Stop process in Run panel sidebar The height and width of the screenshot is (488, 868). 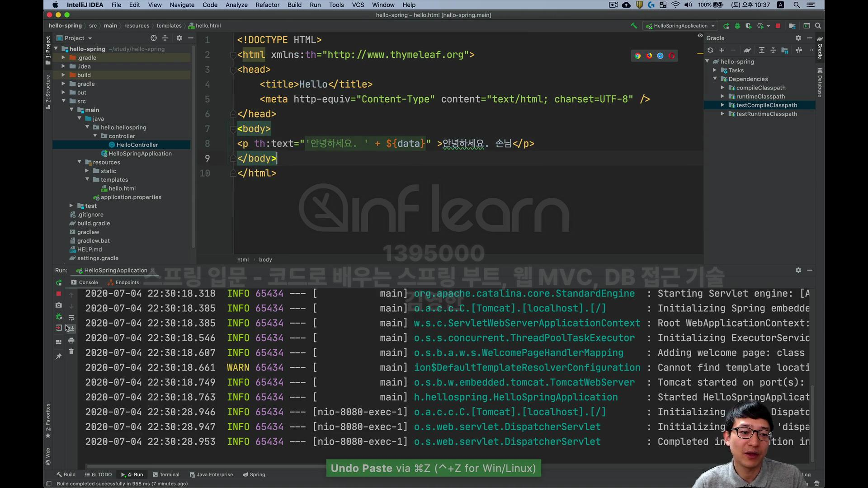(59, 294)
